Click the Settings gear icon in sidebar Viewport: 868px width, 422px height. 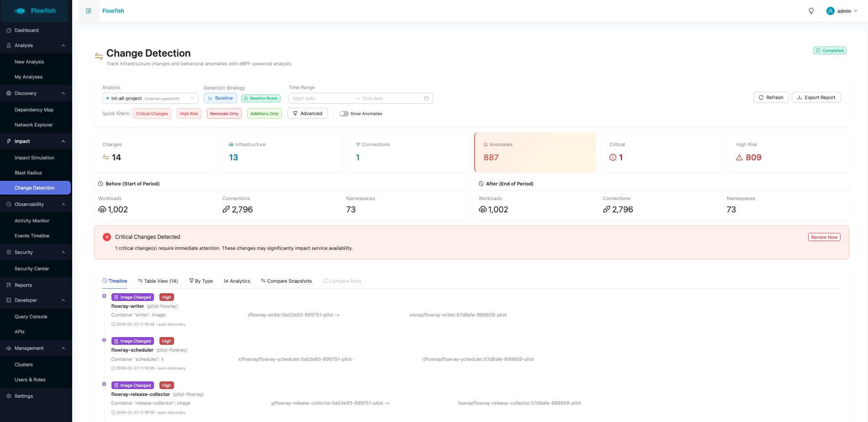[9, 396]
